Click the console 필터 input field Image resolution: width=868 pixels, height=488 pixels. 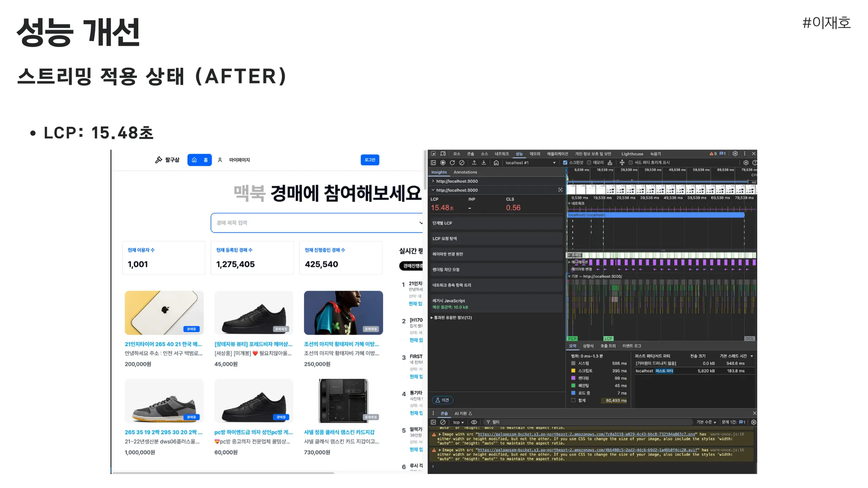[589, 422]
